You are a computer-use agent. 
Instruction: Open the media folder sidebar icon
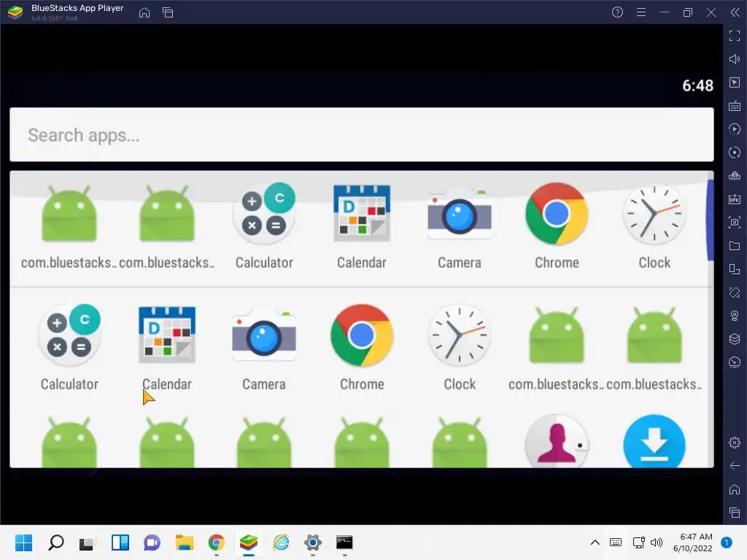(x=735, y=246)
